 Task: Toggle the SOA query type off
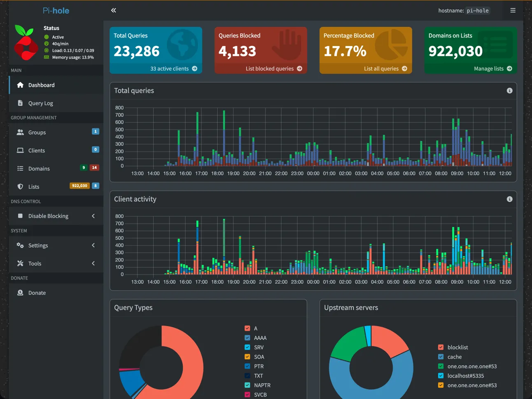[247, 357]
